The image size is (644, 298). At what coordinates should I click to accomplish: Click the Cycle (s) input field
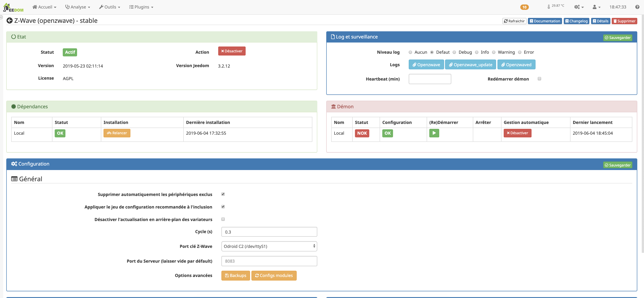[x=269, y=232]
